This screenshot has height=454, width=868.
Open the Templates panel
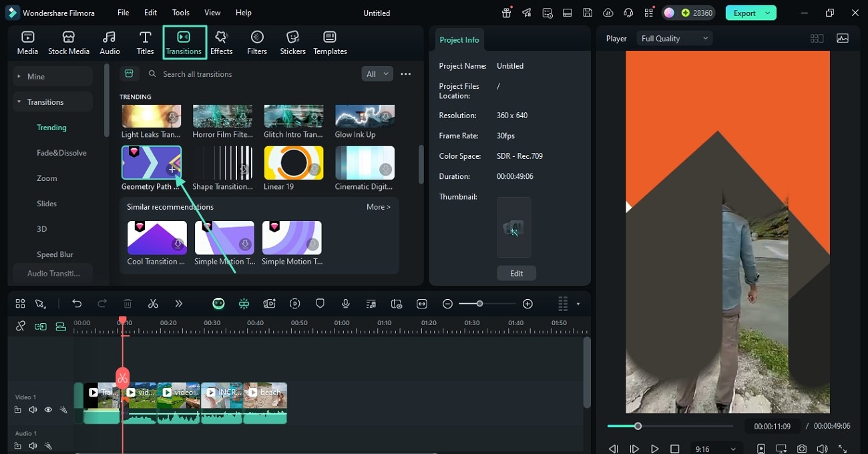330,43
